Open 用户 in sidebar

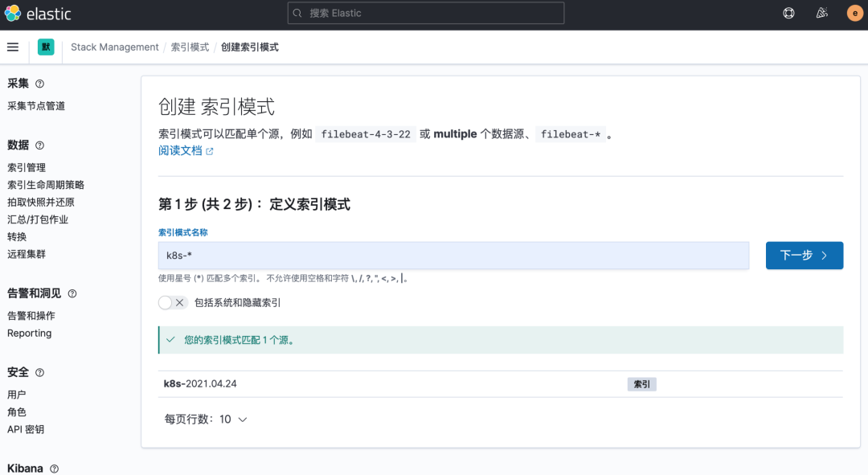(x=17, y=395)
